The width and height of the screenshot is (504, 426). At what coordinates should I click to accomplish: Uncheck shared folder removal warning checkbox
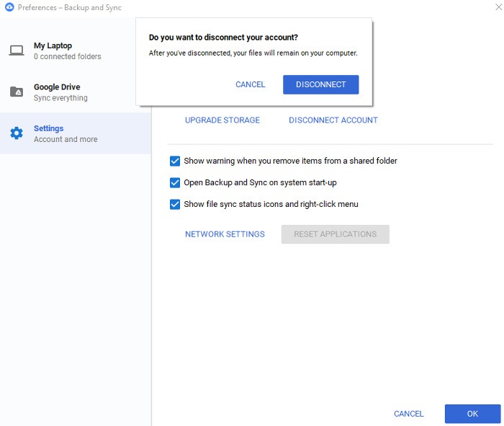[175, 161]
